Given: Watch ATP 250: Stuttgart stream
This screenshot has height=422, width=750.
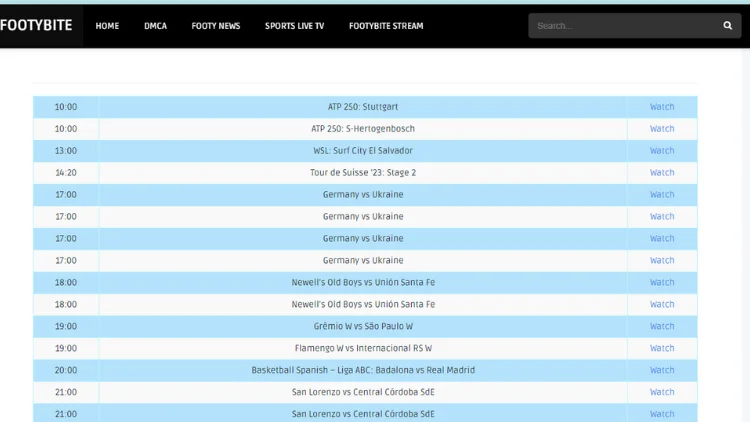Looking at the screenshot, I should (662, 107).
